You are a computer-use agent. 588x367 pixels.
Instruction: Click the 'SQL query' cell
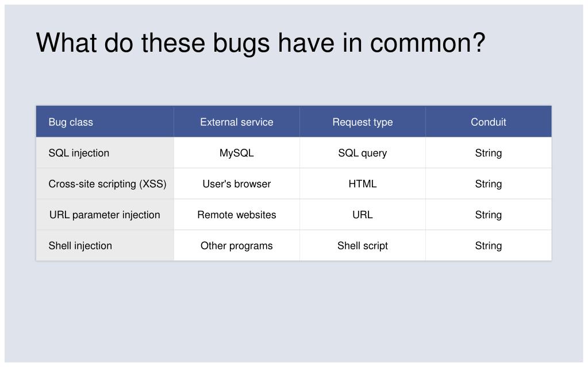(x=363, y=153)
